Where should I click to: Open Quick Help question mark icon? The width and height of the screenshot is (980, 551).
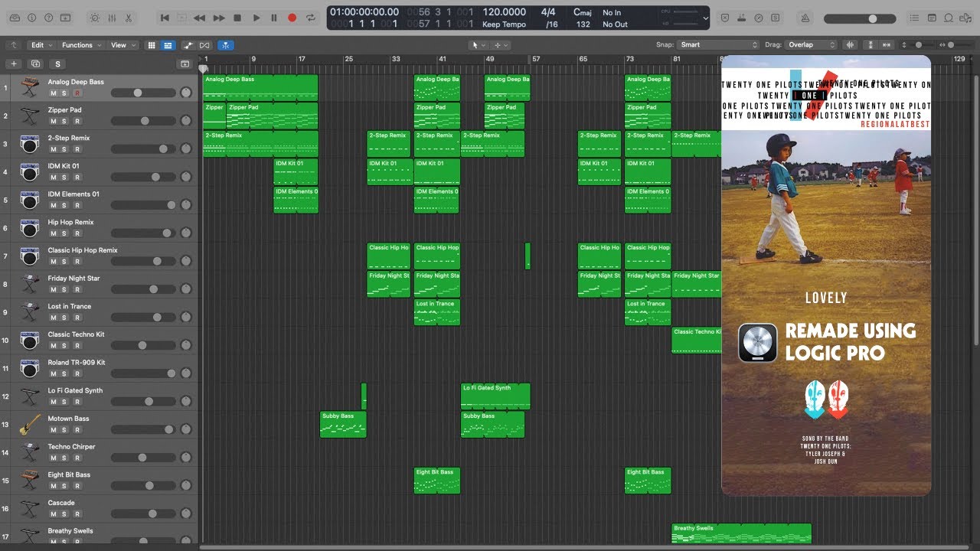[49, 18]
